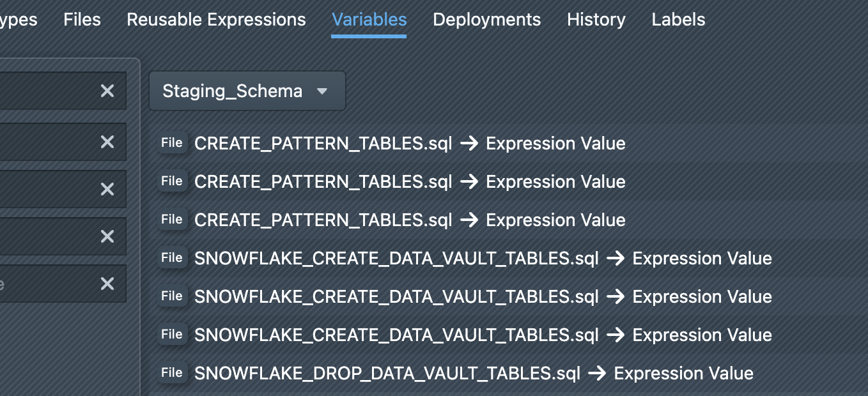This screenshot has width=868, height=396.
Task: Switch to the Labels tab
Action: (678, 20)
